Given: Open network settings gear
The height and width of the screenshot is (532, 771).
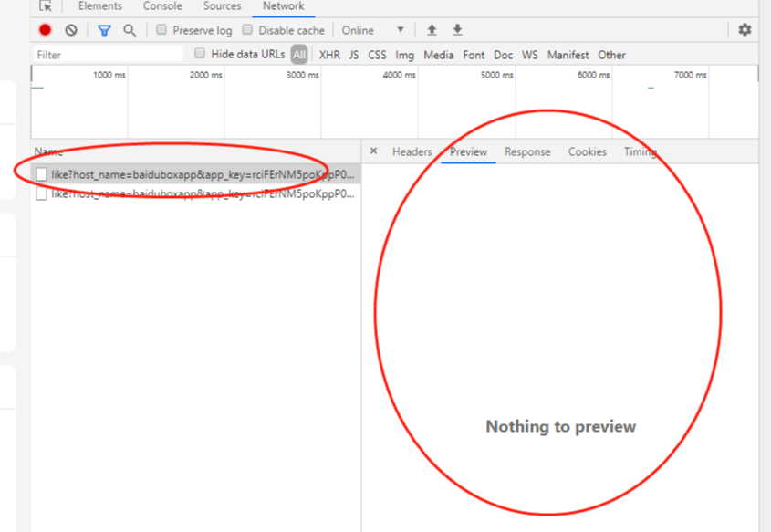Looking at the screenshot, I should coord(745,30).
